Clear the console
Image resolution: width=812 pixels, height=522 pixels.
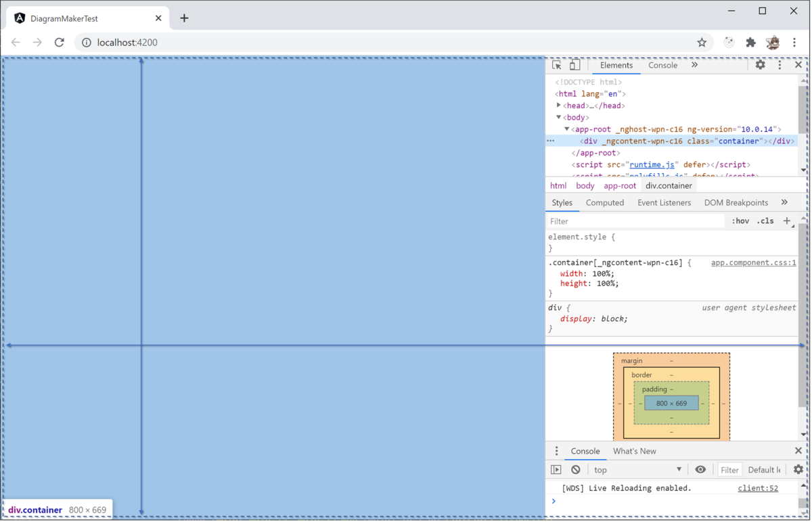point(576,470)
